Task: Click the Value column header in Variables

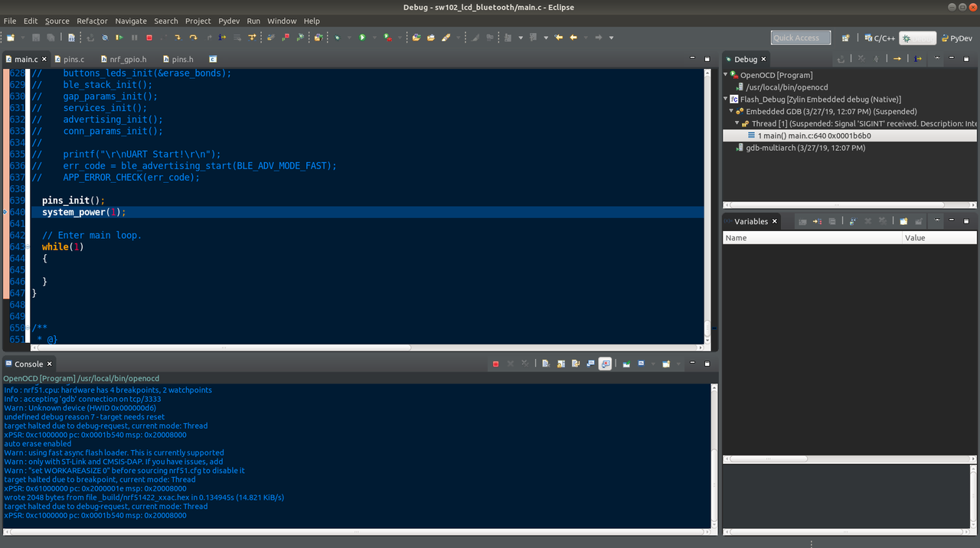Action: (x=939, y=238)
